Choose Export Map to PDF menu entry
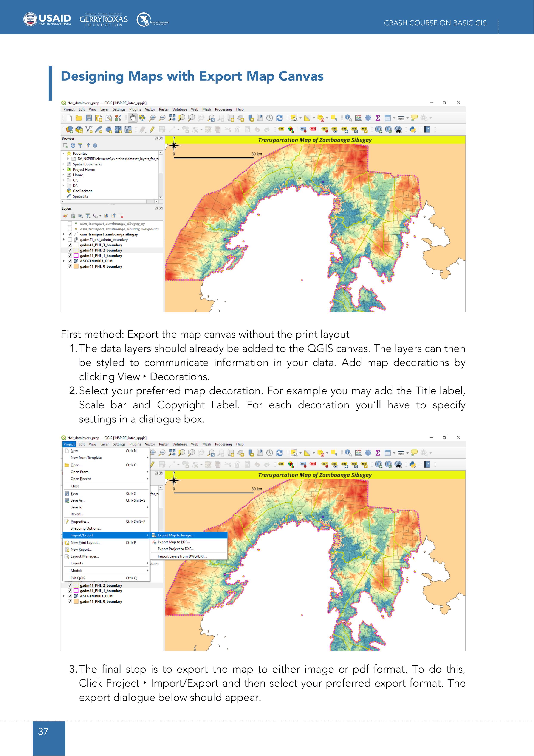 [174, 542]
